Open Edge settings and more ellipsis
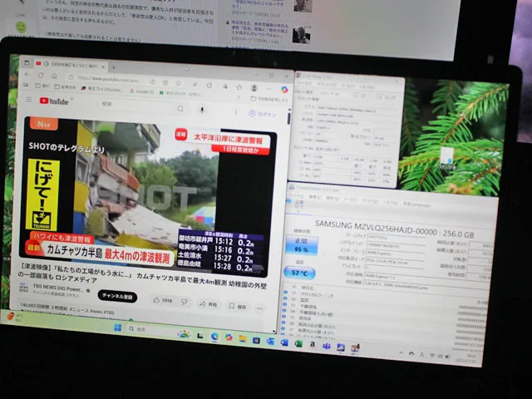This screenshot has width=532, height=399. tap(269, 89)
